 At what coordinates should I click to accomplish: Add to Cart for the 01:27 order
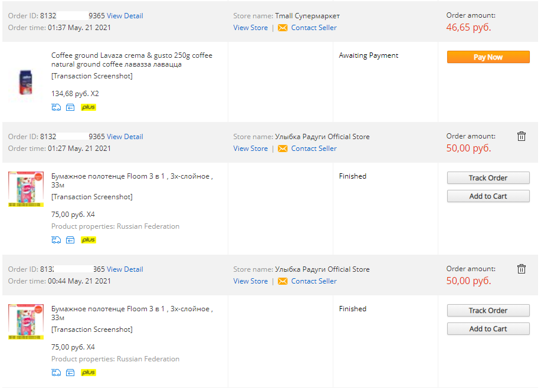click(488, 196)
